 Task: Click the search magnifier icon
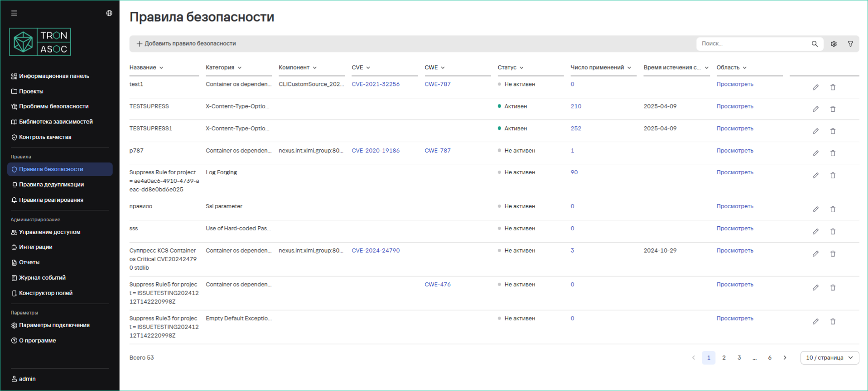tap(815, 44)
